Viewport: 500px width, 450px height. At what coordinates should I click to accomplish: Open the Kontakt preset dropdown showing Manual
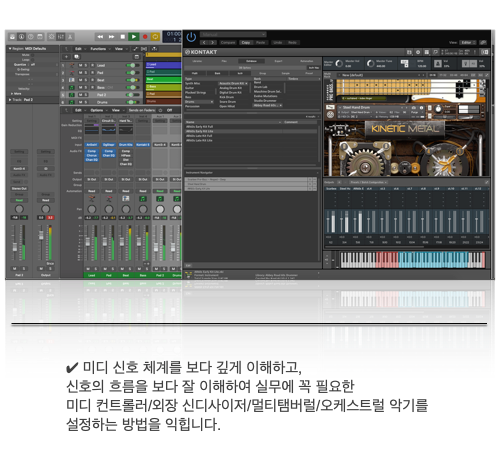[x=233, y=34]
